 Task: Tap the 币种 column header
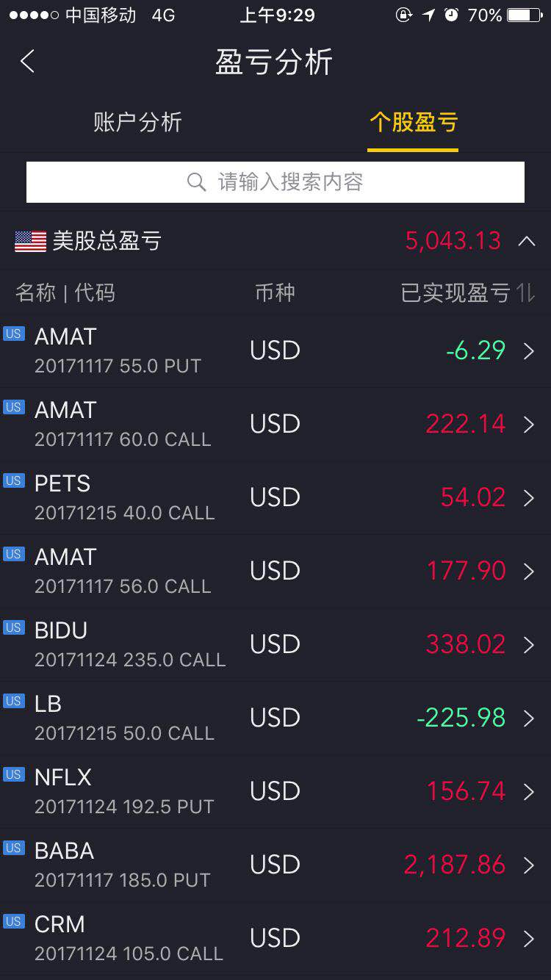(x=275, y=293)
